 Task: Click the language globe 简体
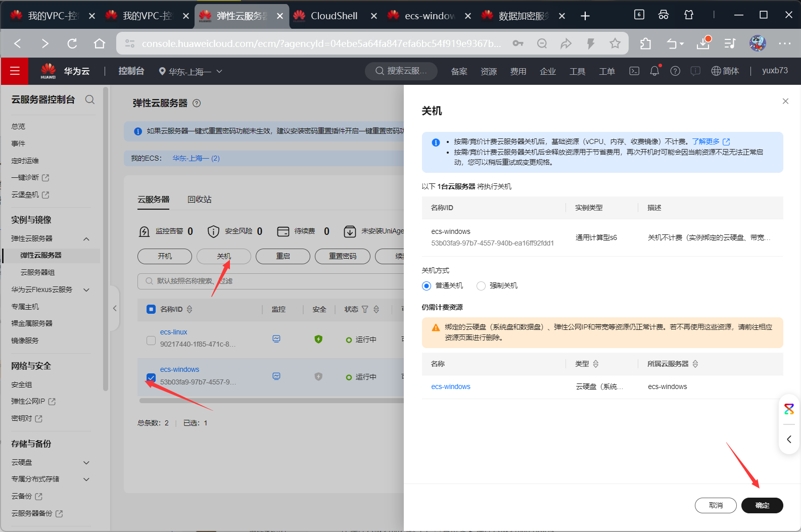725,71
